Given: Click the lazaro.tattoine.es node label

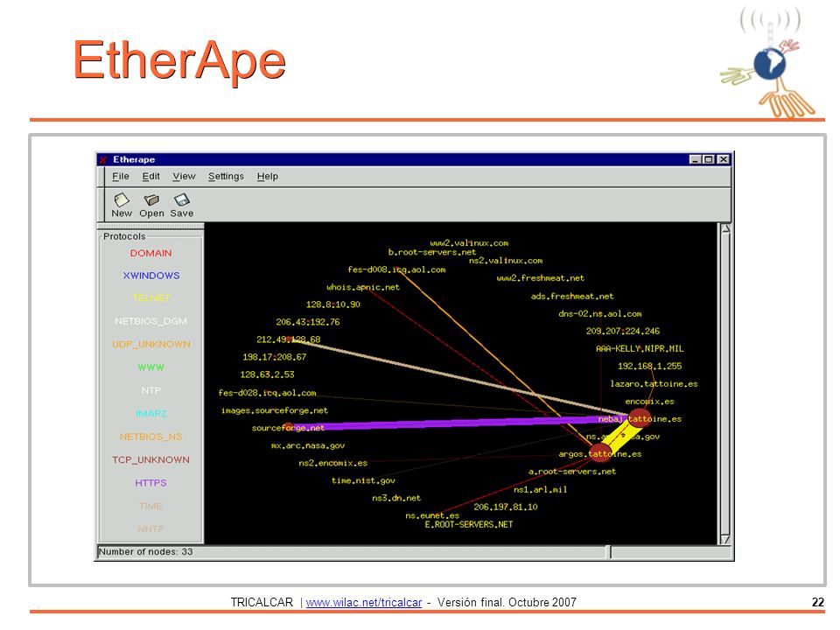Looking at the screenshot, I should [x=654, y=383].
